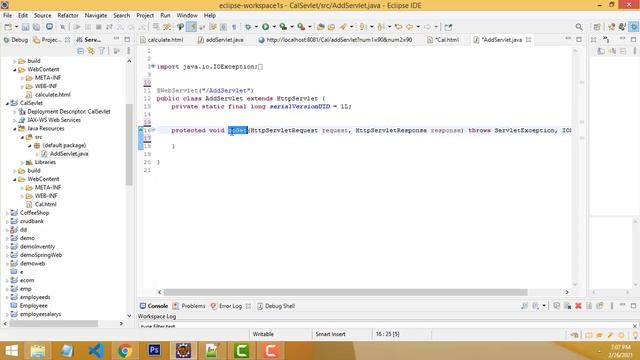Screen dimensions: 640x360
Task: Click the Search magnifier icon in toolbar
Action: click(579, 27)
